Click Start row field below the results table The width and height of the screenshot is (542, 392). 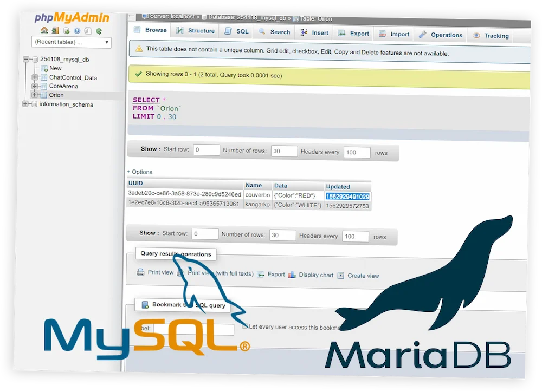coord(205,234)
